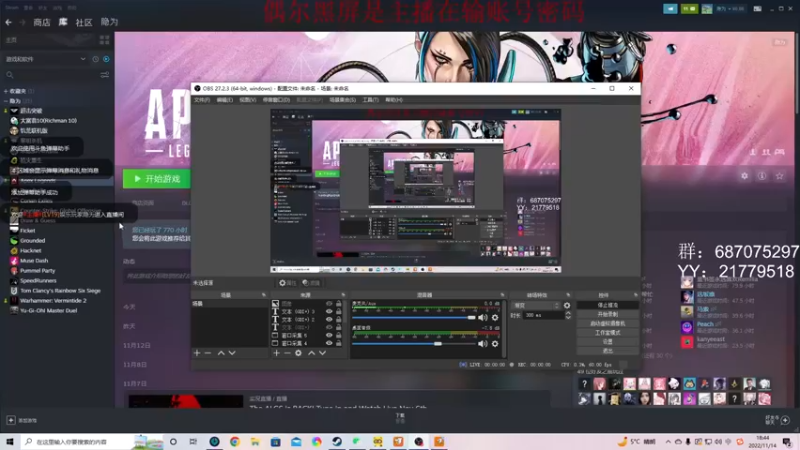The width and height of the screenshot is (800, 450).
Task: Click the recent-activity clock icon in Steam sidebar
Action: tap(95, 59)
